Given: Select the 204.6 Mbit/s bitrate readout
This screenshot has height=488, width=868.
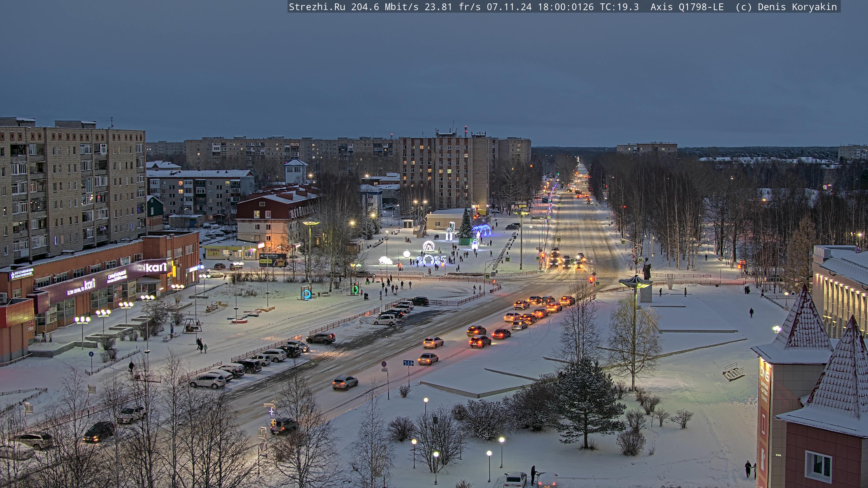Looking at the screenshot, I should [x=384, y=7].
